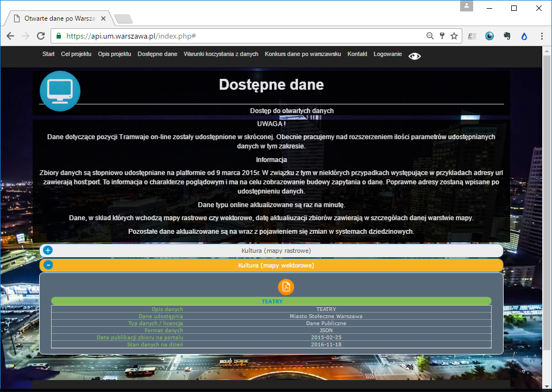The height and width of the screenshot is (392, 552).
Task: Click the blue water drop extension icon
Action: coord(524,36)
